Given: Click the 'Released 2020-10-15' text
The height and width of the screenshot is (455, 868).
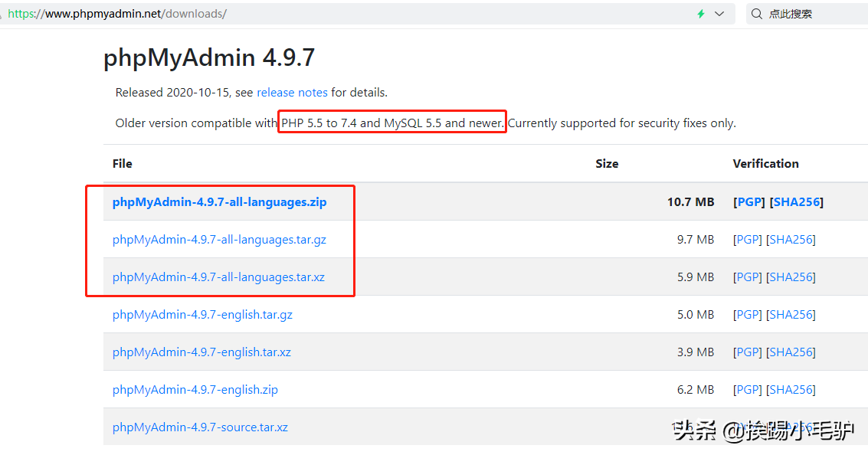Looking at the screenshot, I should [172, 93].
